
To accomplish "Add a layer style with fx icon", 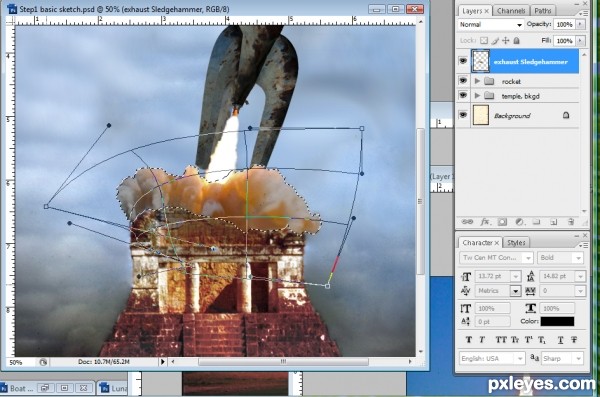I will (x=485, y=222).
